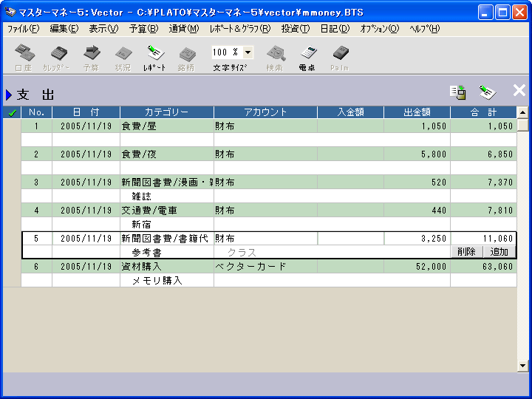The width and height of the screenshot is (532, 399).
Task: Click the 日付 column header
Action: (x=86, y=112)
